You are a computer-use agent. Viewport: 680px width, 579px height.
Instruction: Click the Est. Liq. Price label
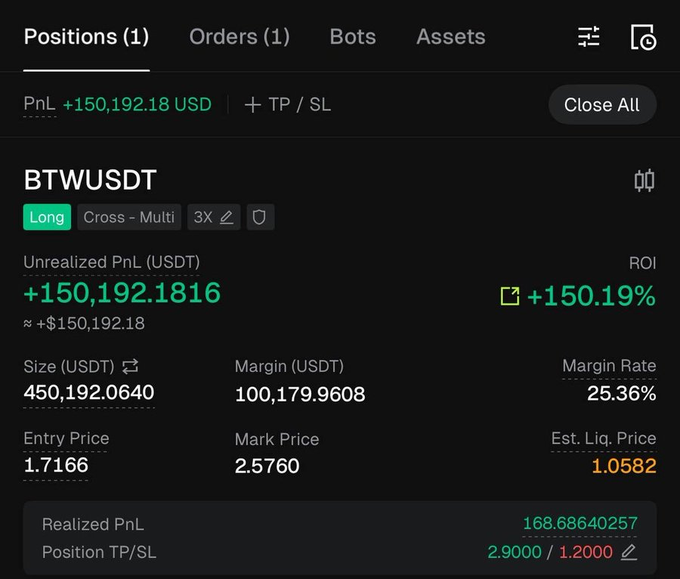(604, 438)
